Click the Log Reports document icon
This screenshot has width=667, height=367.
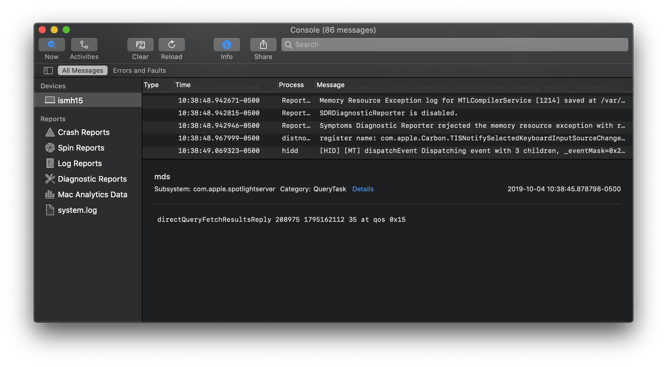click(x=50, y=163)
